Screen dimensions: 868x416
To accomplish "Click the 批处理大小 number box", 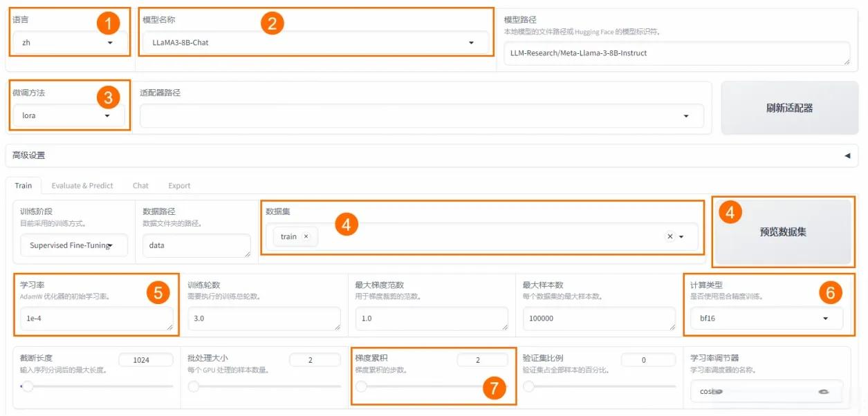I will point(315,360).
